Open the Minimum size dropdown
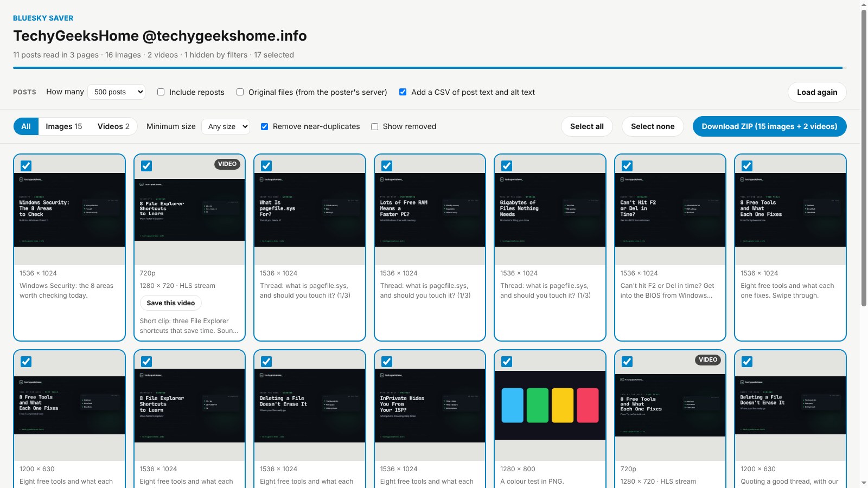 click(226, 126)
